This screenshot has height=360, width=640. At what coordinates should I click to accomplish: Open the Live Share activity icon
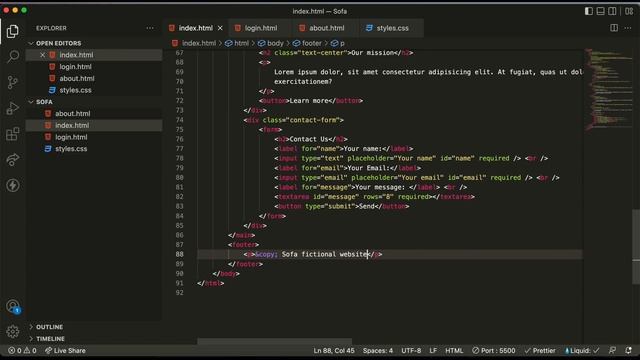click(x=13, y=160)
